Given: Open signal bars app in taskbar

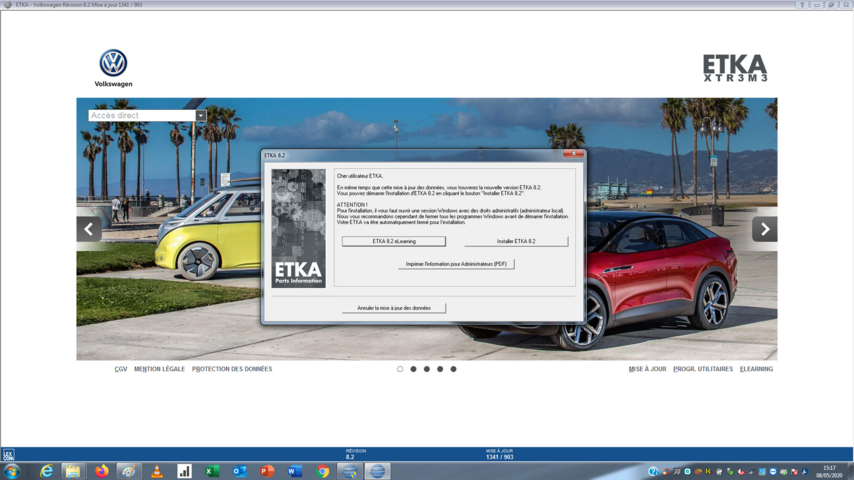Looking at the screenshot, I should pos(184,471).
